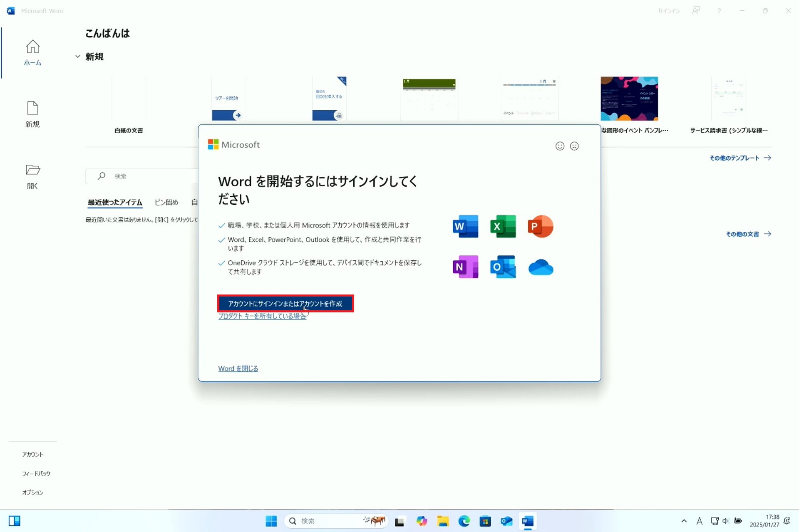This screenshot has width=799, height=532.
Task: Click the Microsoft logo in dialog
Action: [x=234, y=144]
